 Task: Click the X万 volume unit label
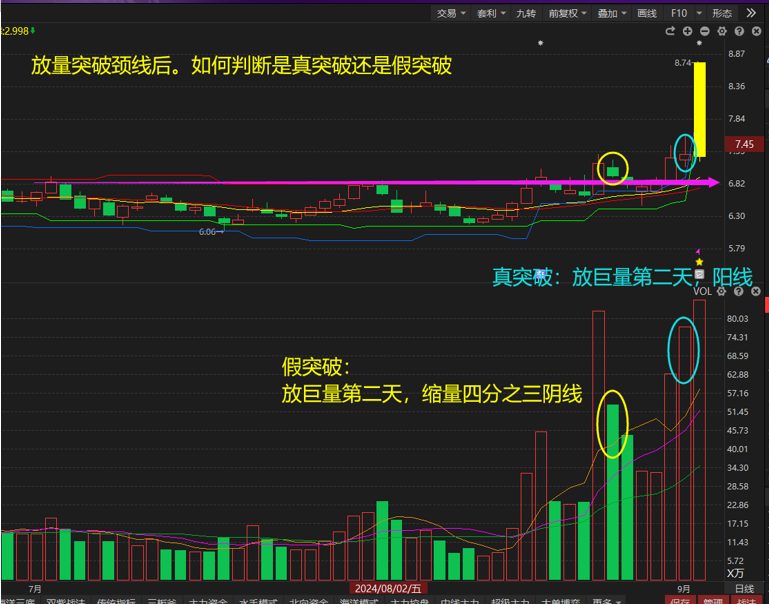coord(735,573)
